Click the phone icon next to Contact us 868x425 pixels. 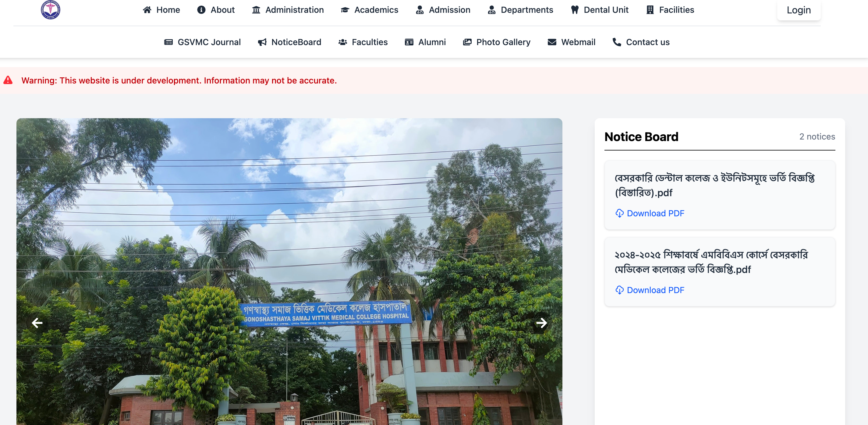tap(616, 42)
